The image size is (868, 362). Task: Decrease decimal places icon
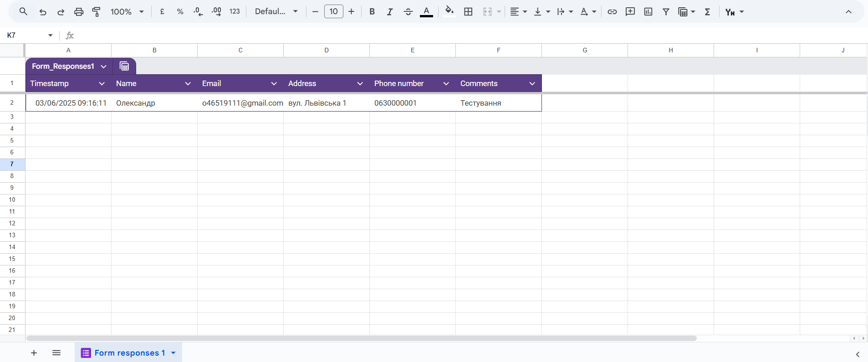[x=198, y=12]
